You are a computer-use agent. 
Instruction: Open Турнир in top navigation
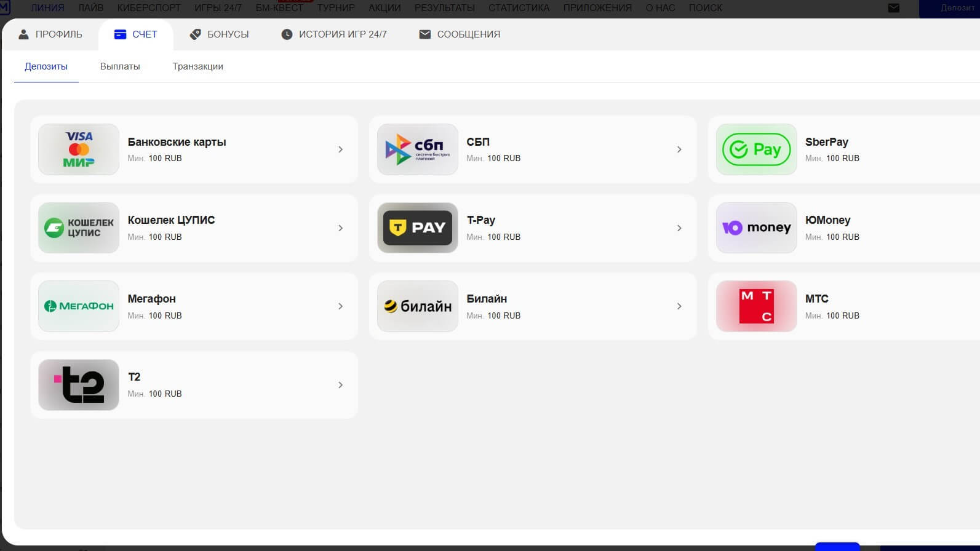click(336, 8)
